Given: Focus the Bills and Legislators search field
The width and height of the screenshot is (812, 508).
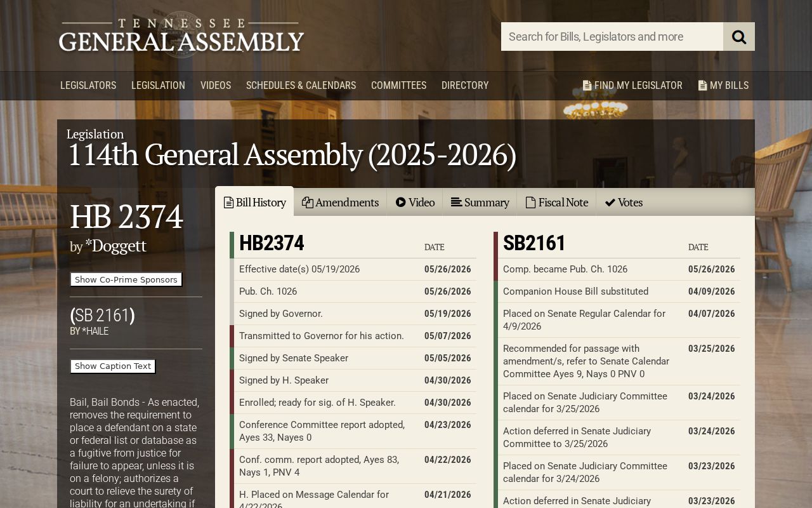Looking at the screenshot, I should pos(612,37).
